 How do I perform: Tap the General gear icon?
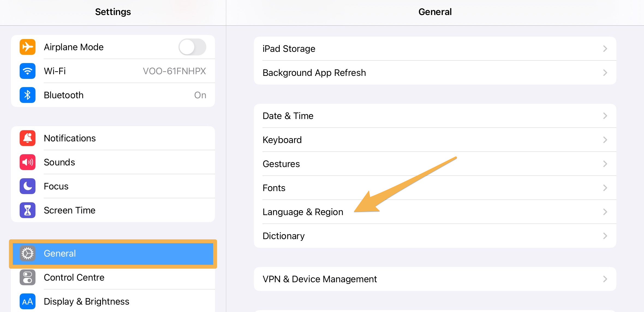click(x=28, y=253)
